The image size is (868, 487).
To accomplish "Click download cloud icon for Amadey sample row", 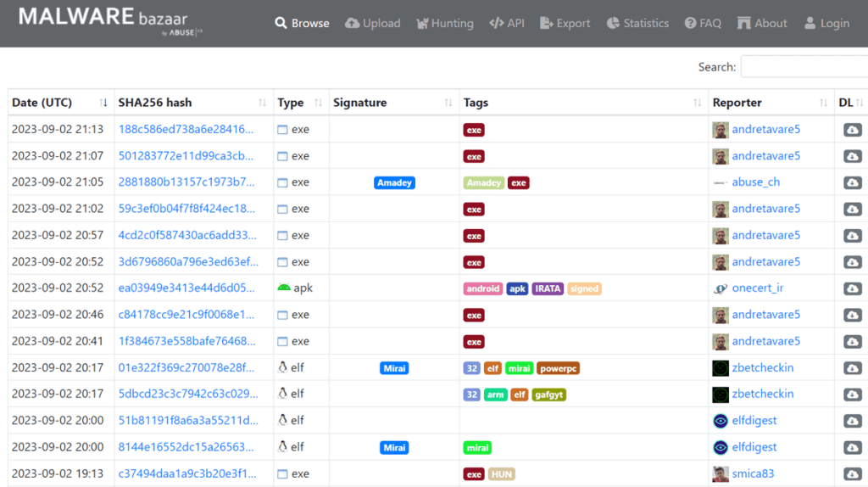I will coord(852,182).
